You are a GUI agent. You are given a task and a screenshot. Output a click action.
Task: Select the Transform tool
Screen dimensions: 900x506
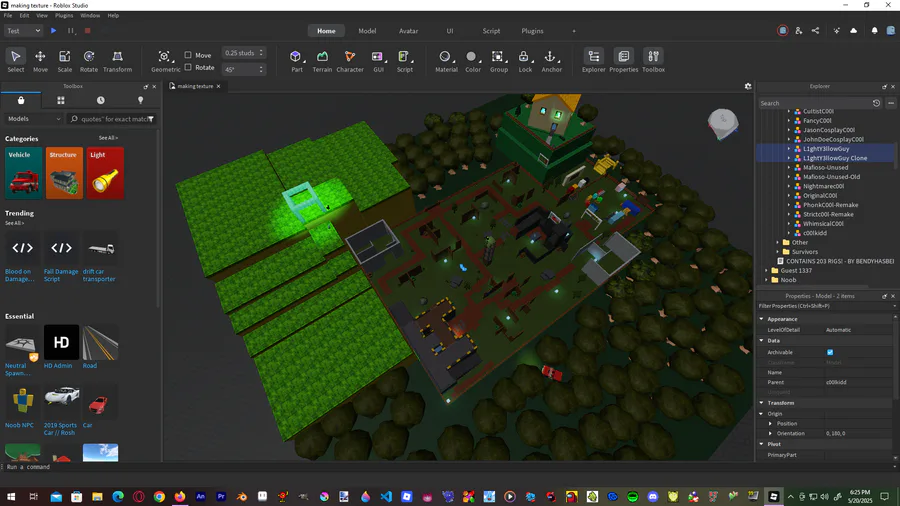(117, 60)
